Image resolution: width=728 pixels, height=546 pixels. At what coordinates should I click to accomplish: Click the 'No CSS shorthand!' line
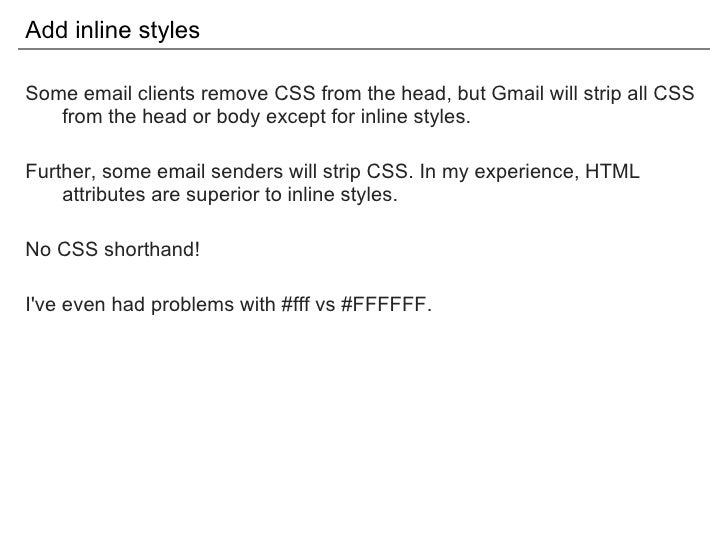tap(113, 249)
